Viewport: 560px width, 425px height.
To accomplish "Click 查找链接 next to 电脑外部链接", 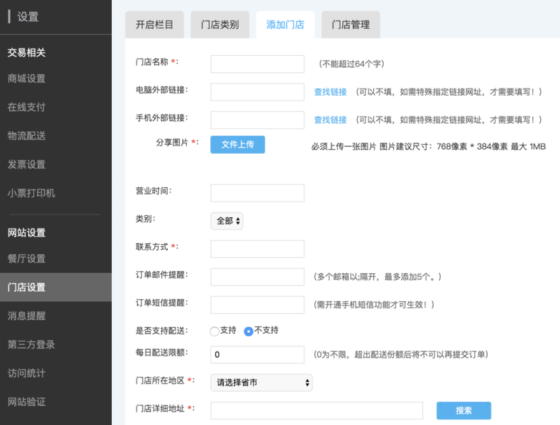I will click(330, 92).
